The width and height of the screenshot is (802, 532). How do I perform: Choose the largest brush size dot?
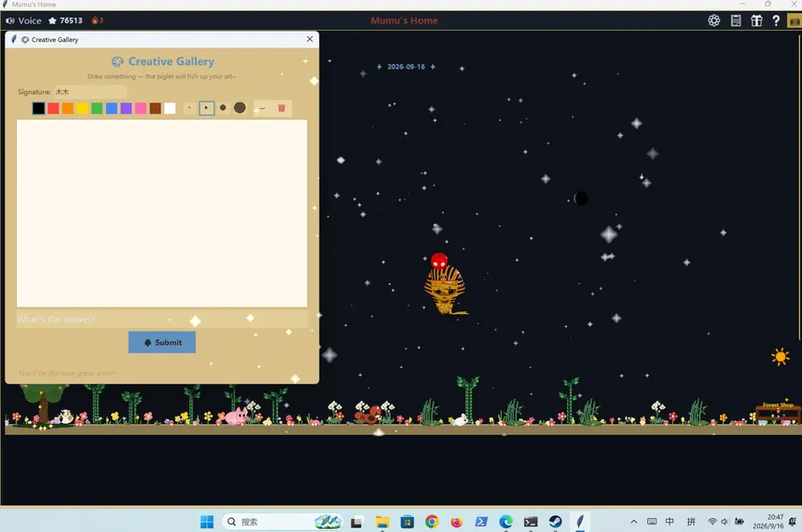tap(240, 108)
